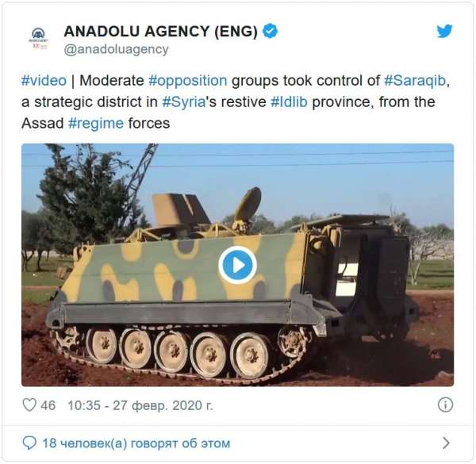Like the tweet with the heart icon

coord(29,405)
